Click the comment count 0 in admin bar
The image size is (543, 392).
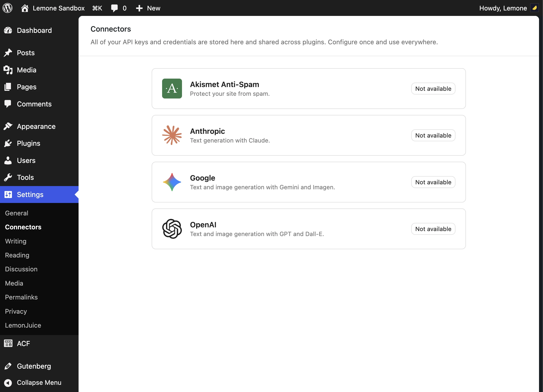tap(125, 8)
